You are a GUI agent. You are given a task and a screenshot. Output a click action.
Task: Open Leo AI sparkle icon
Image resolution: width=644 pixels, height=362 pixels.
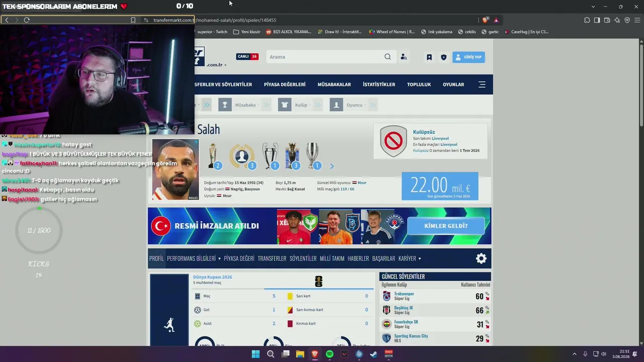tap(617, 20)
